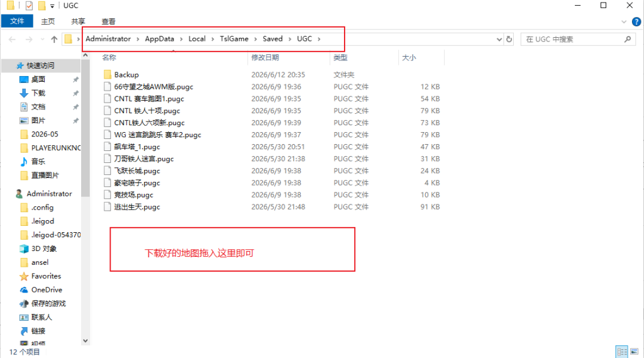Open 链接 in the navigation pane
The width and height of the screenshot is (644, 358).
(38, 331)
